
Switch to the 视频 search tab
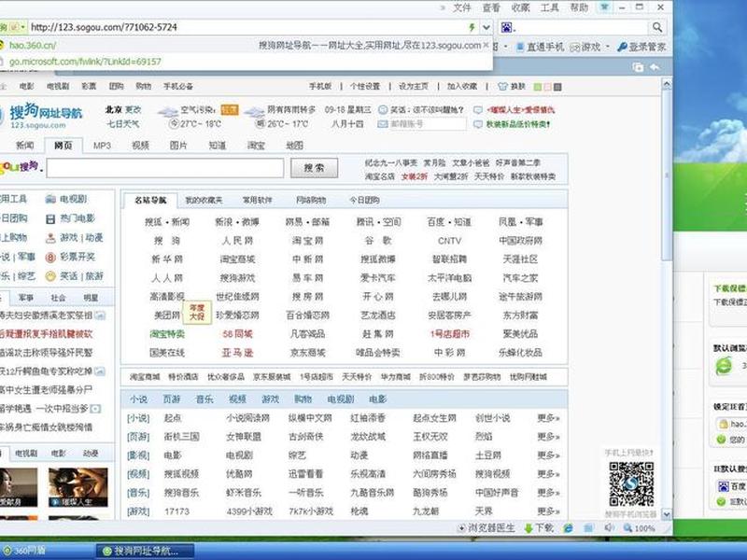[x=141, y=146]
